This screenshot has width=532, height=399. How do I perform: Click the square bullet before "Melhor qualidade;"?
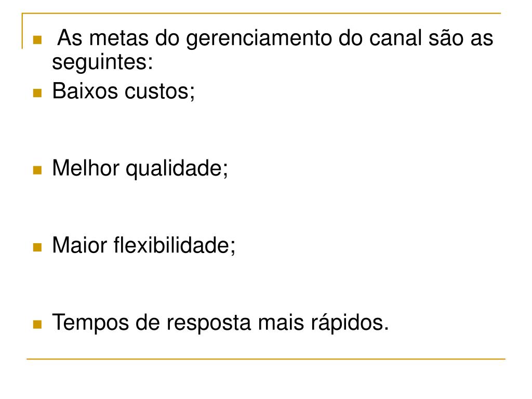37,170
